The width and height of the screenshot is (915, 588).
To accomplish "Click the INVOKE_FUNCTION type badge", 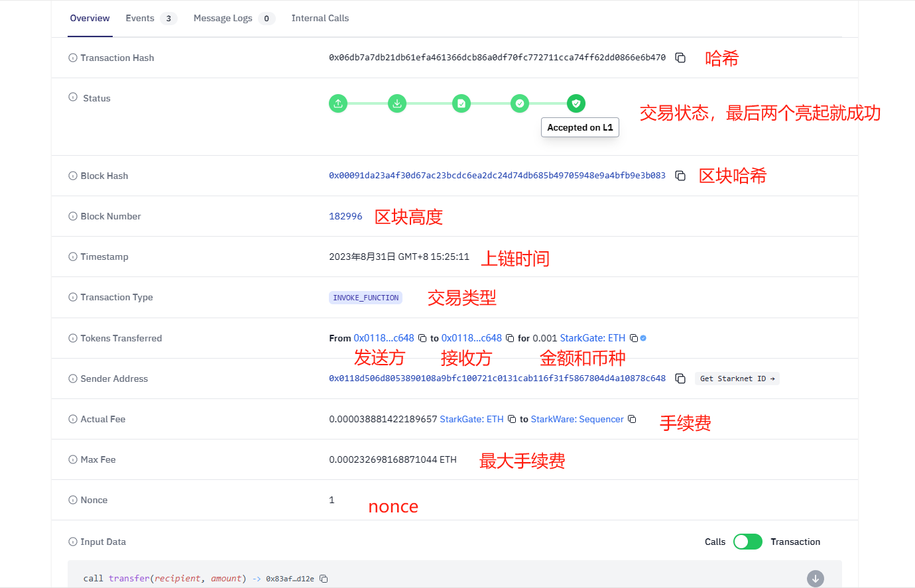I will pyautogui.click(x=365, y=297).
